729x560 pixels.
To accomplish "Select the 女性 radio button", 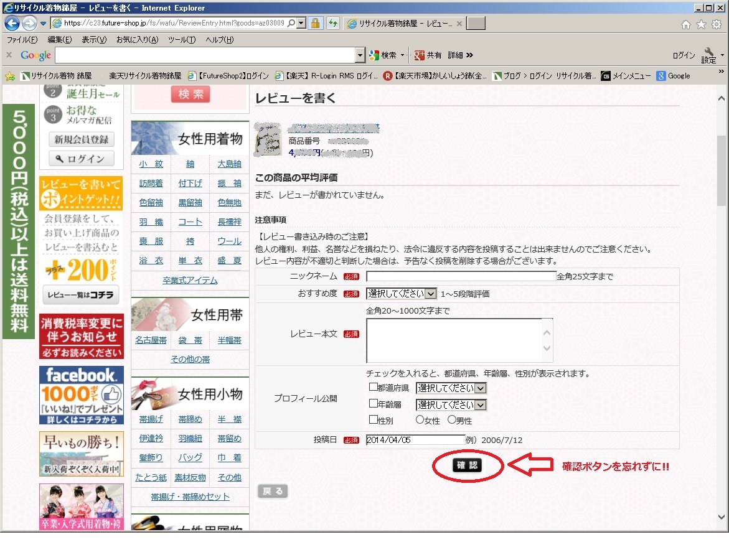I will click(x=420, y=420).
